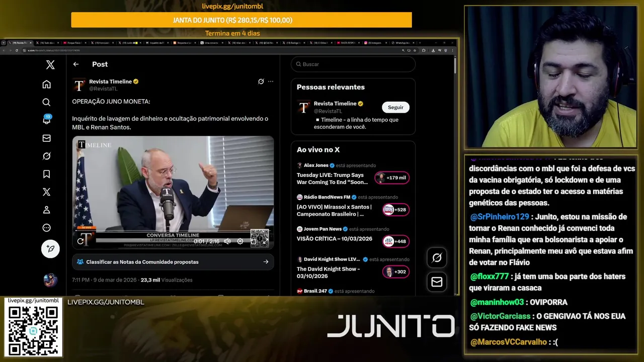
Task: Open the X logo home link in sidebar
Action: tap(50, 64)
